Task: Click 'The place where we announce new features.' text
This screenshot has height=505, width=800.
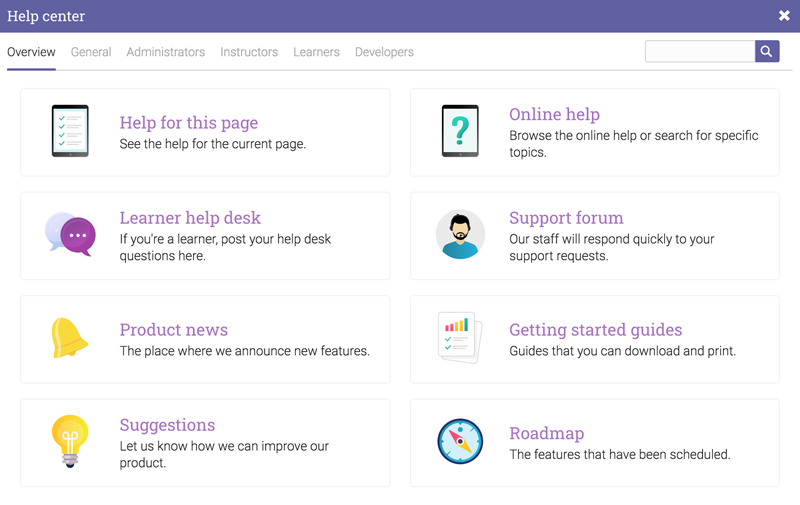Action: pos(244,351)
